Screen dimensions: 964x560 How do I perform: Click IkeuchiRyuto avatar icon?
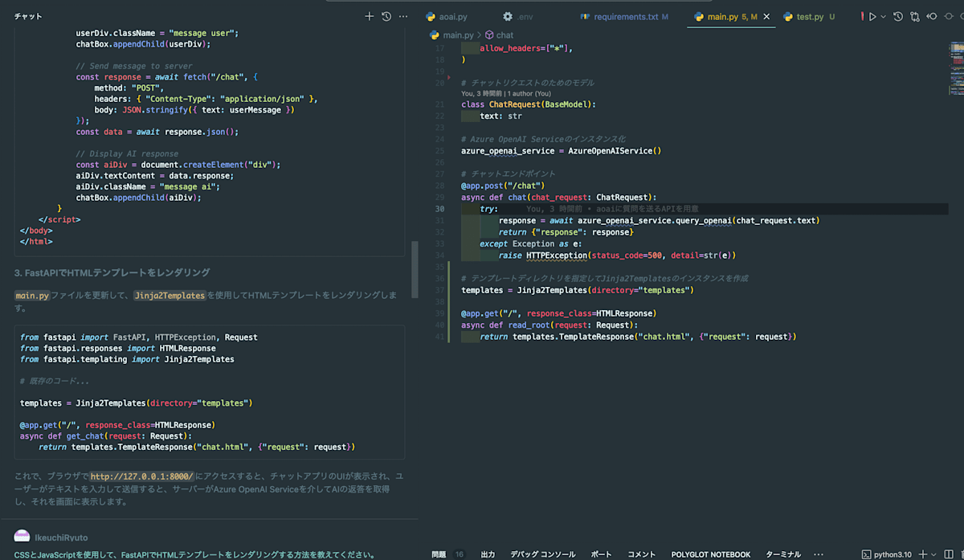pyautogui.click(x=22, y=537)
